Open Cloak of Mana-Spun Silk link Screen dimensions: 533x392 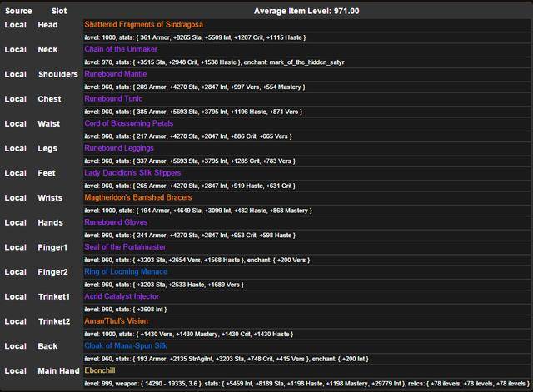pos(126,345)
